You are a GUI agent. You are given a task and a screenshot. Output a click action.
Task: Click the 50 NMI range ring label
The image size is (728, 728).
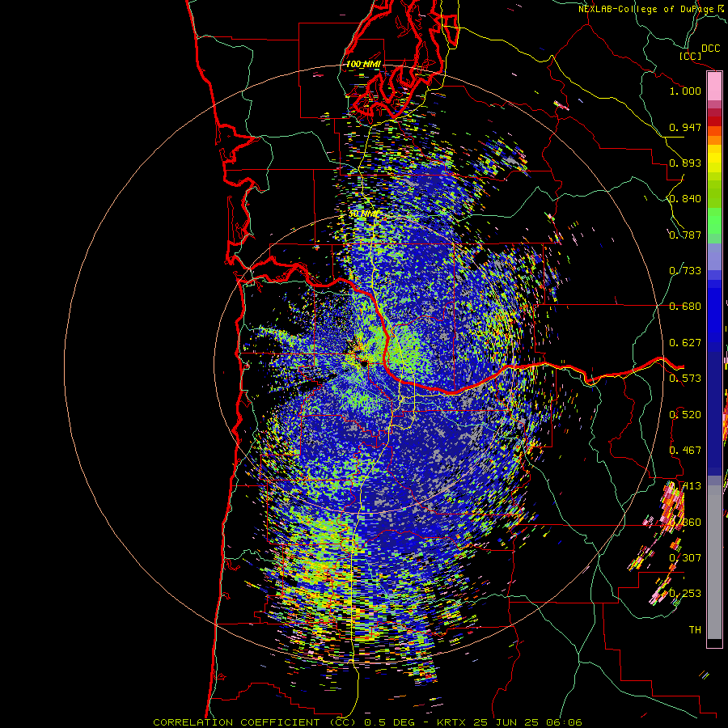click(x=363, y=214)
